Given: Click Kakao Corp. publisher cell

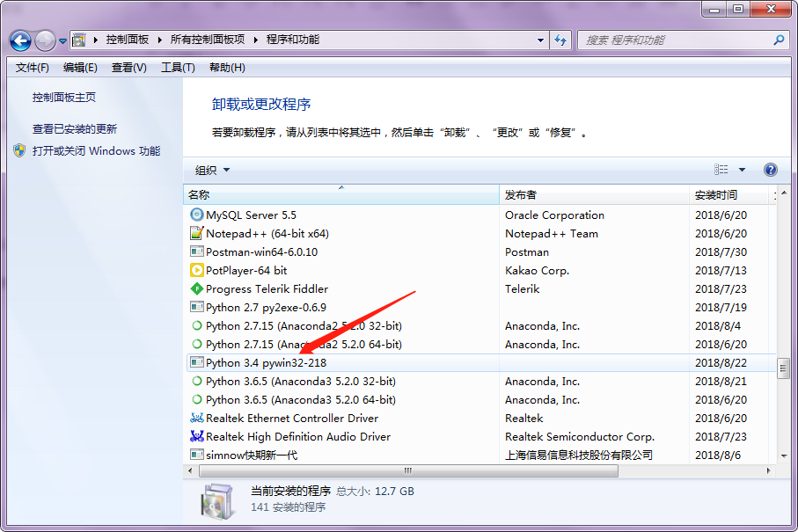Looking at the screenshot, I should (x=537, y=270).
